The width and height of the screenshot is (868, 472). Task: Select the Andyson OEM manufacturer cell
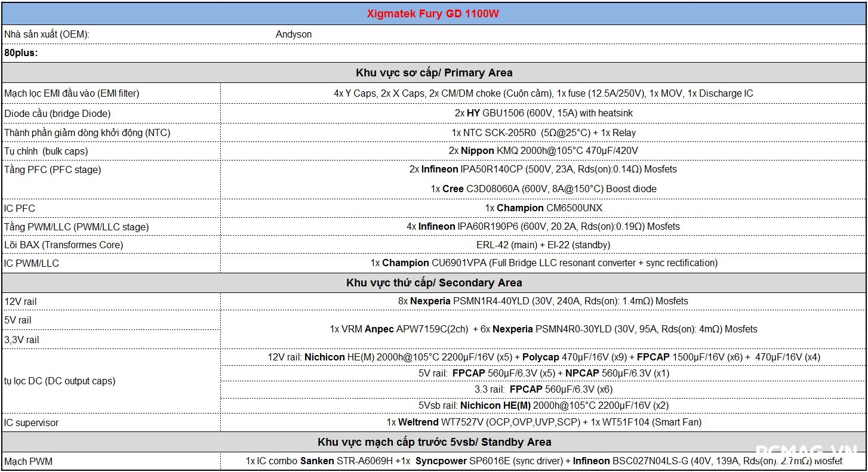tap(294, 35)
